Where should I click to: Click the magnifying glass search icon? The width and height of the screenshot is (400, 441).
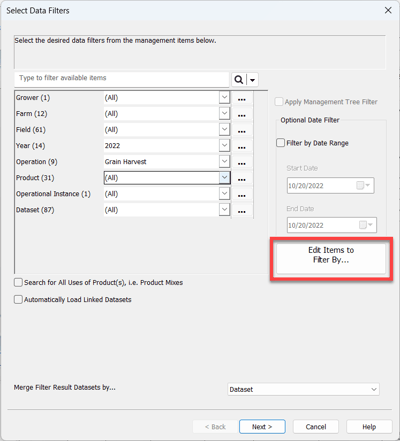239,80
